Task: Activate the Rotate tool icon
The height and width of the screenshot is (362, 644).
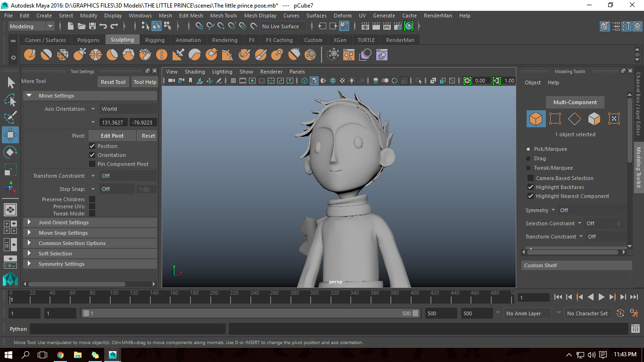Action: (10, 152)
